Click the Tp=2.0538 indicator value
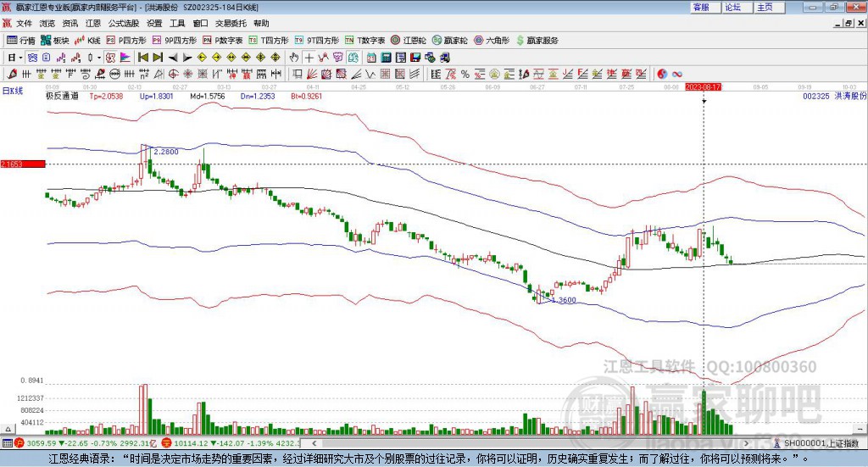The image size is (868, 467). click(106, 97)
